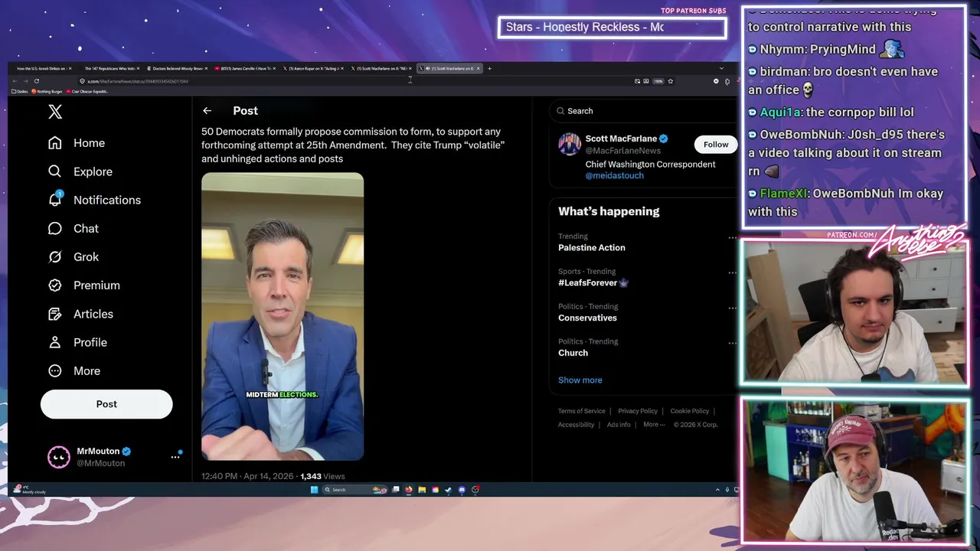Image resolution: width=980 pixels, height=551 pixels.
Task: Click the Scott MacFarlane name heading
Action: [621, 139]
